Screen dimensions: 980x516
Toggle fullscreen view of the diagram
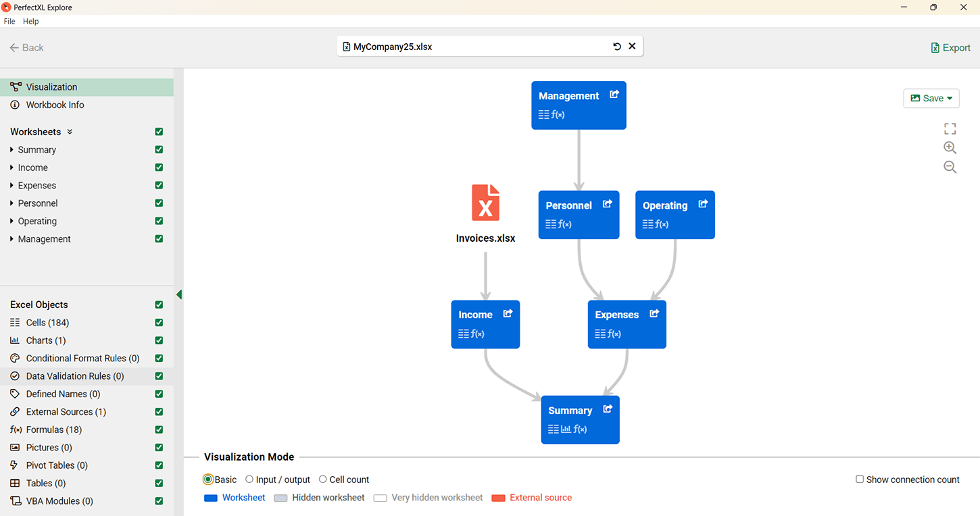coord(950,129)
